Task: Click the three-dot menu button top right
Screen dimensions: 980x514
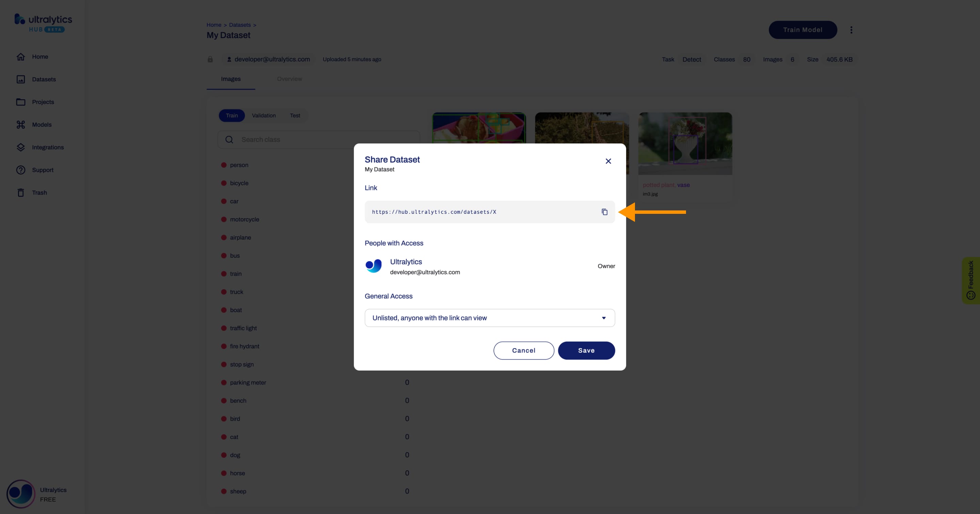Action: (852, 30)
